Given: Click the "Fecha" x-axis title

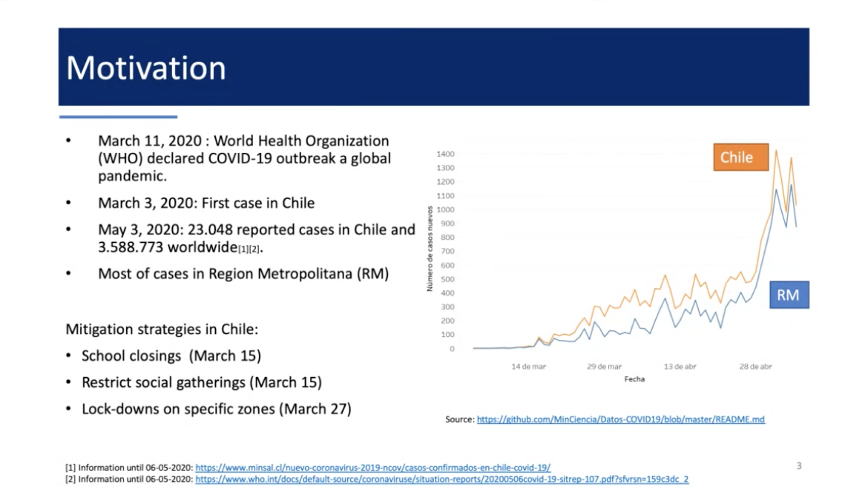Looking at the screenshot, I should click(x=634, y=379).
